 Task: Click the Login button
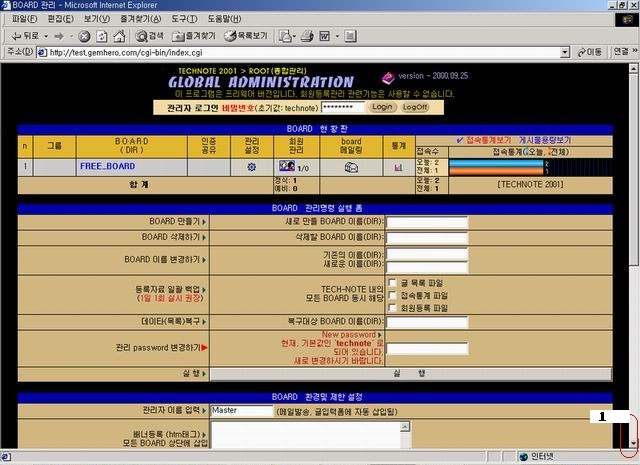(382, 107)
